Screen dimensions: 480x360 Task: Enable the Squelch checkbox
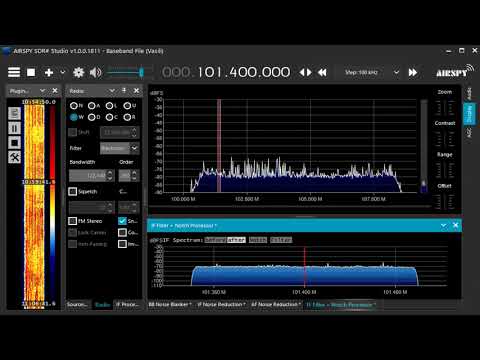pyautogui.click(x=72, y=191)
